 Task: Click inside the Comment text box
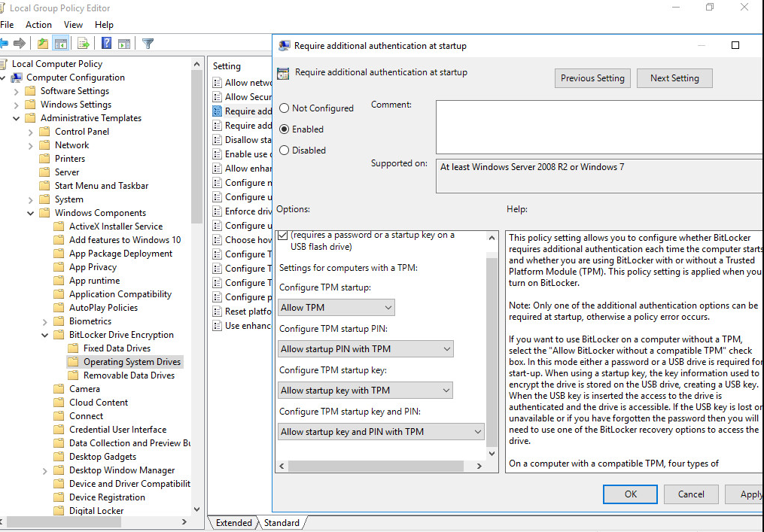click(x=598, y=126)
